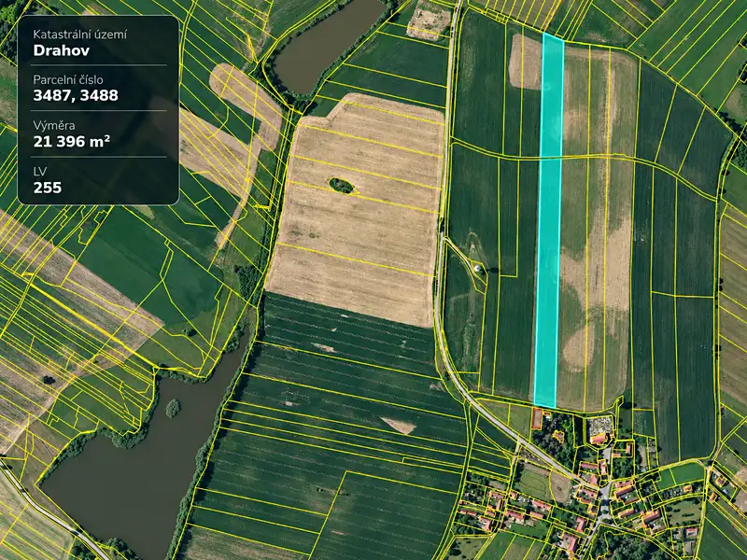Click the Parcelní číslo label

tap(68, 79)
